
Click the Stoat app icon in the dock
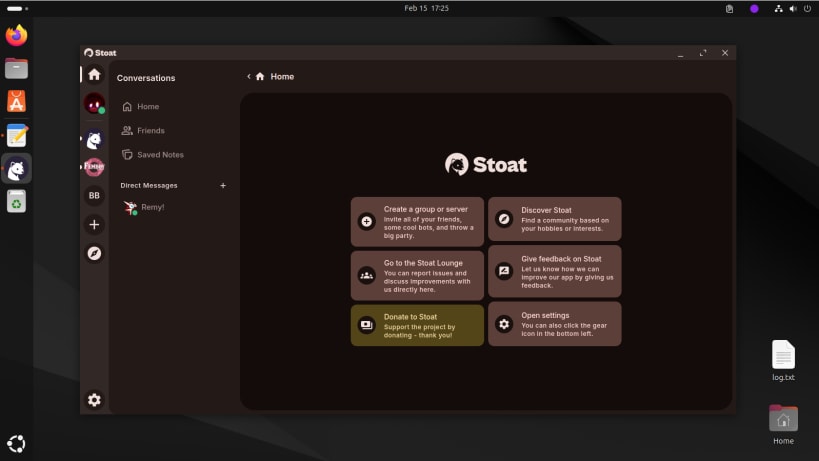16,169
